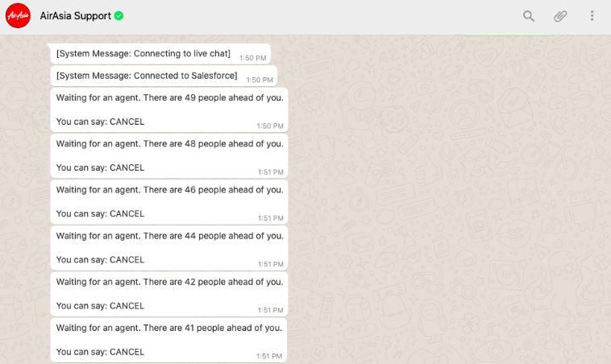Open the AirAsia profile picture

18,15
